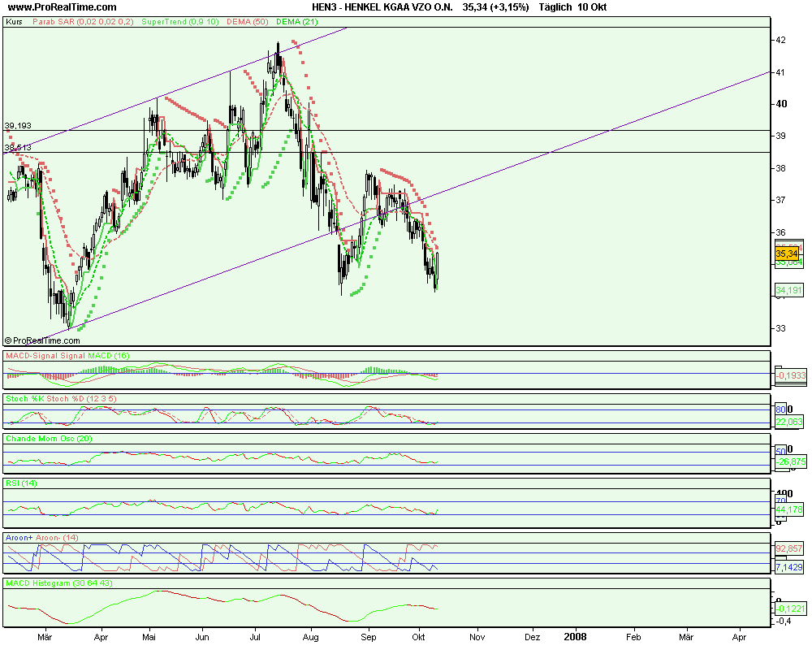Click the © ProRealTime.com copyright text
Screen dimensions: 812x650
coord(42,340)
